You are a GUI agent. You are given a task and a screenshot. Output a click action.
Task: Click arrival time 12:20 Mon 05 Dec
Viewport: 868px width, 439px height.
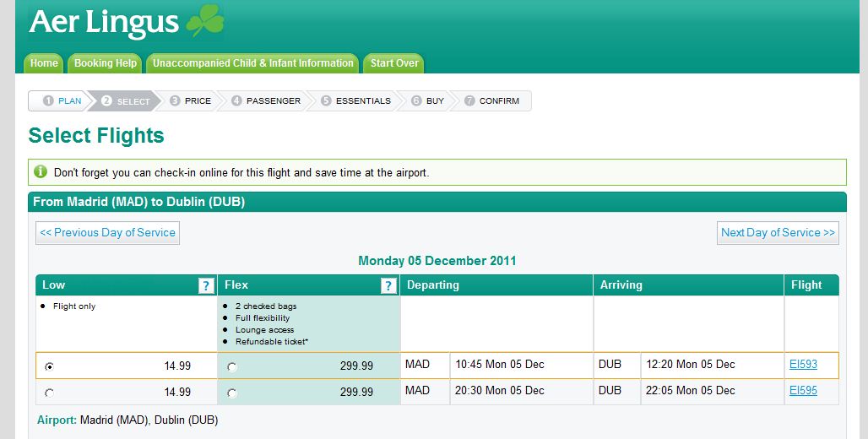click(691, 364)
